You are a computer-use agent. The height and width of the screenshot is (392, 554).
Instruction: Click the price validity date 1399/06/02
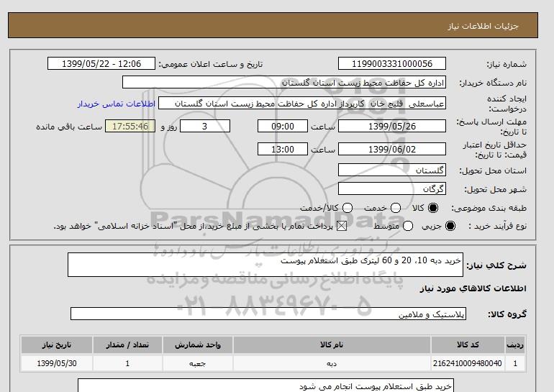pos(392,149)
